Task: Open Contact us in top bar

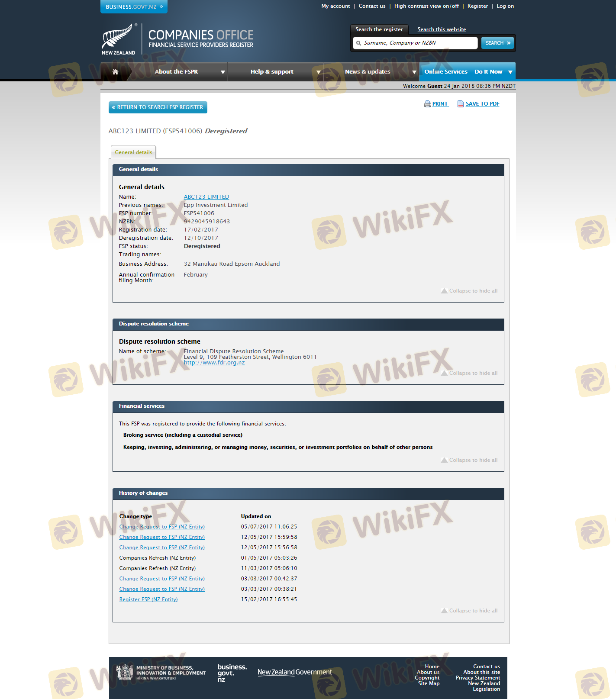Action: click(372, 6)
